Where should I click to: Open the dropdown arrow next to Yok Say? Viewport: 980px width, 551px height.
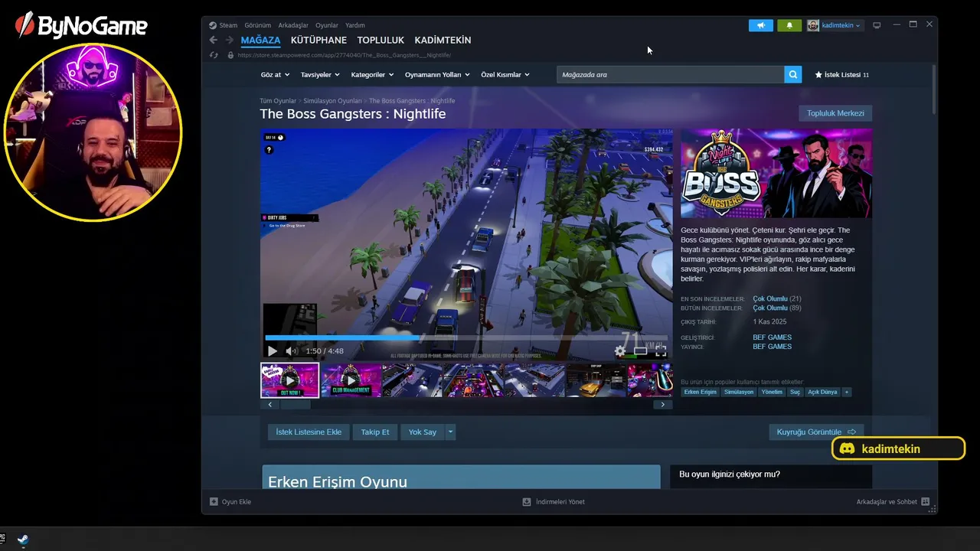point(450,432)
